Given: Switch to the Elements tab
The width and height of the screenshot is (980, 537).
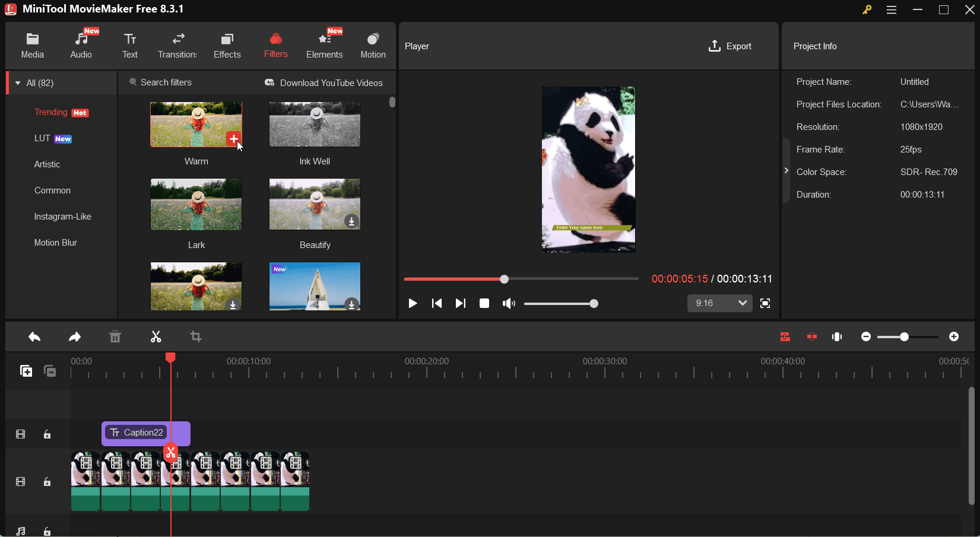Looking at the screenshot, I should pyautogui.click(x=324, y=45).
